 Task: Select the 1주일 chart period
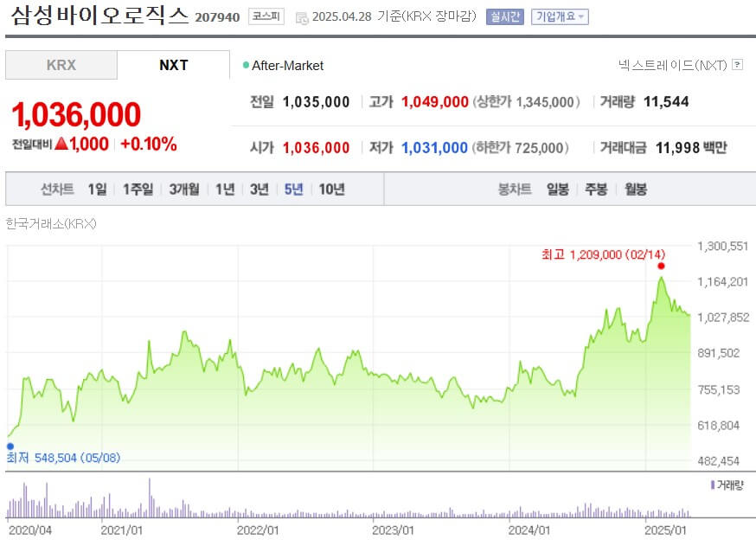pyautogui.click(x=135, y=188)
